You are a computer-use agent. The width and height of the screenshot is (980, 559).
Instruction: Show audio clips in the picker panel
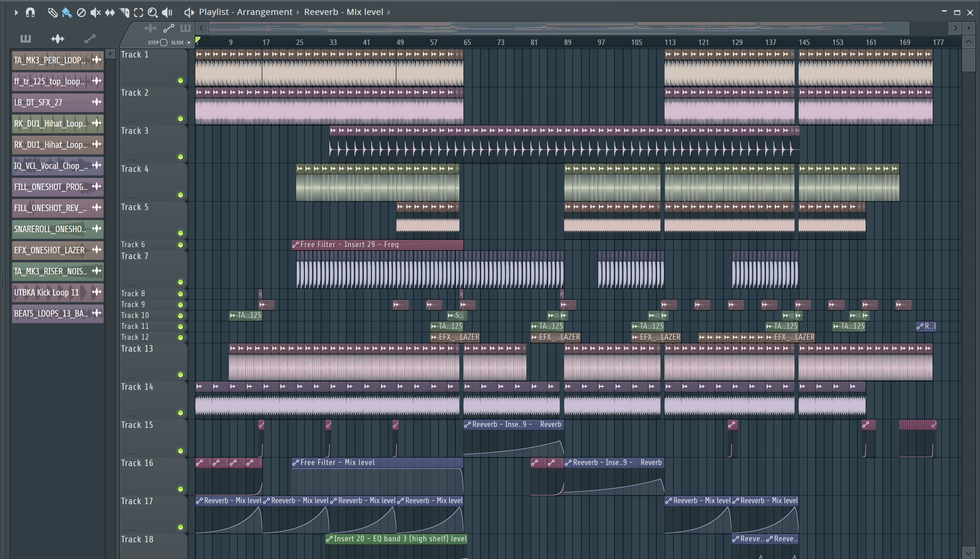tap(58, 38)
